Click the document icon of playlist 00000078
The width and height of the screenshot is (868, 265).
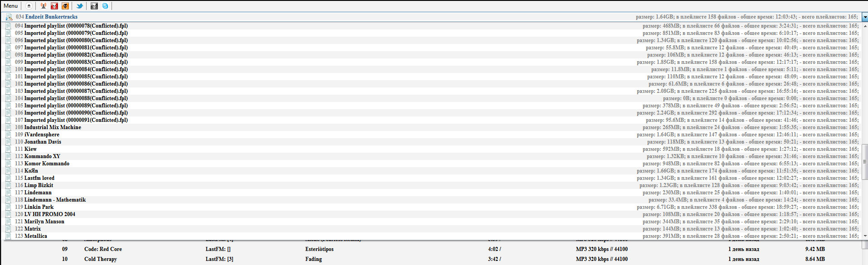(x=8, y=26)
